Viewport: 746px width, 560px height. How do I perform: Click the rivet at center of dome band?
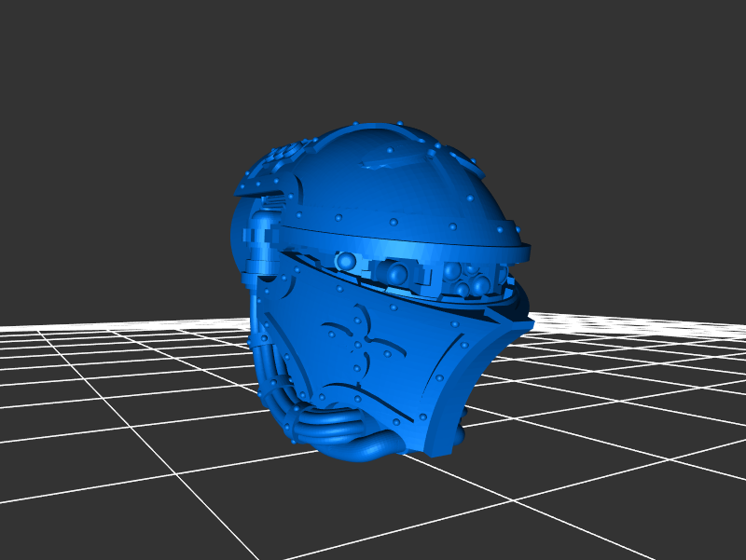(395, 222)
